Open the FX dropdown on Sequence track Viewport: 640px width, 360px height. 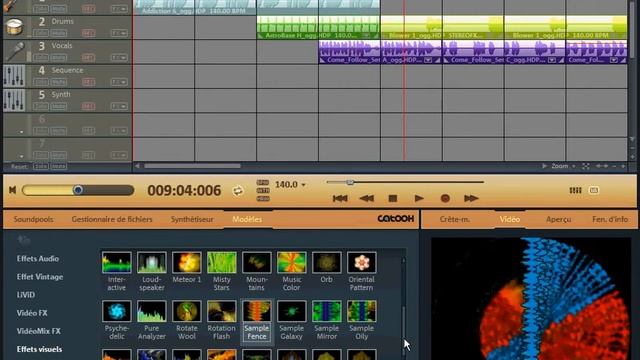[119, 82]
